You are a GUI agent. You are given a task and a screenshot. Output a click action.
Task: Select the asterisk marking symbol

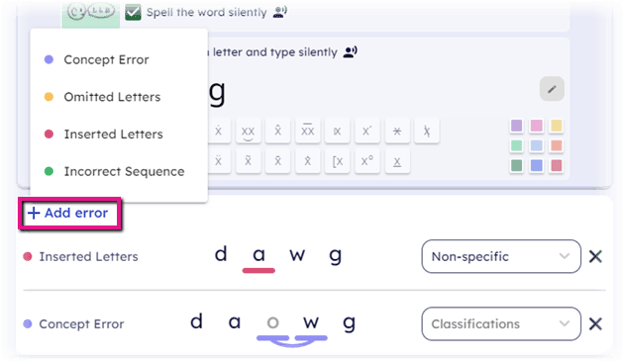[x=397, y=131]
